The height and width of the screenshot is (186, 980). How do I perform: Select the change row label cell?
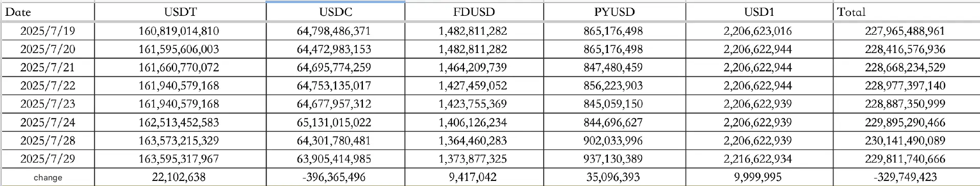point(47,177)
